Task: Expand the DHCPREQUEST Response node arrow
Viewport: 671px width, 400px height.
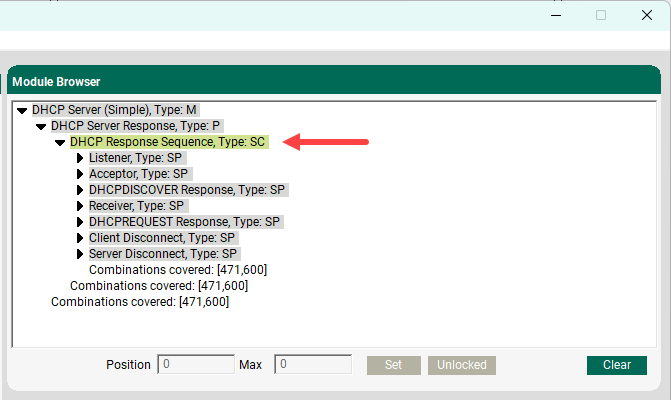Action: coord(80,222)
